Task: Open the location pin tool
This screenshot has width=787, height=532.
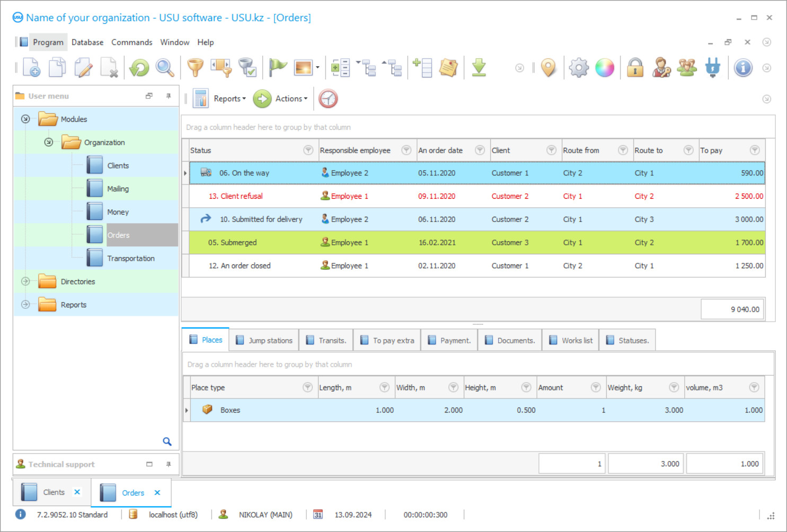Action: click(x=549, y=67)
